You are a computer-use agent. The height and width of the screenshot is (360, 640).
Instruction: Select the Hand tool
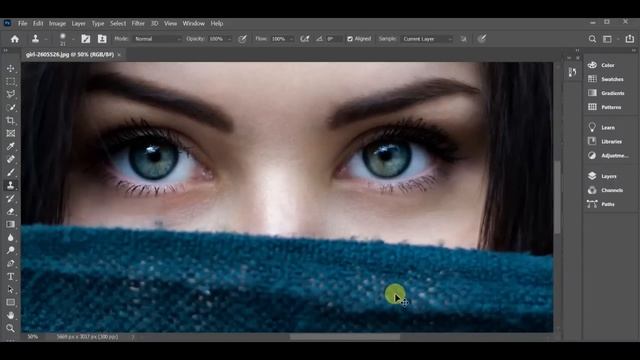point(11,316)
